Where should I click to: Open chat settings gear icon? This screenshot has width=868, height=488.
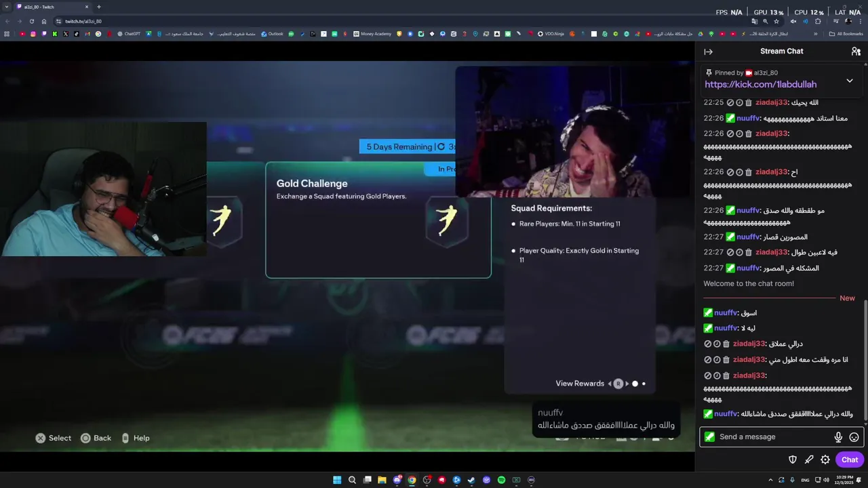(825, 460)
